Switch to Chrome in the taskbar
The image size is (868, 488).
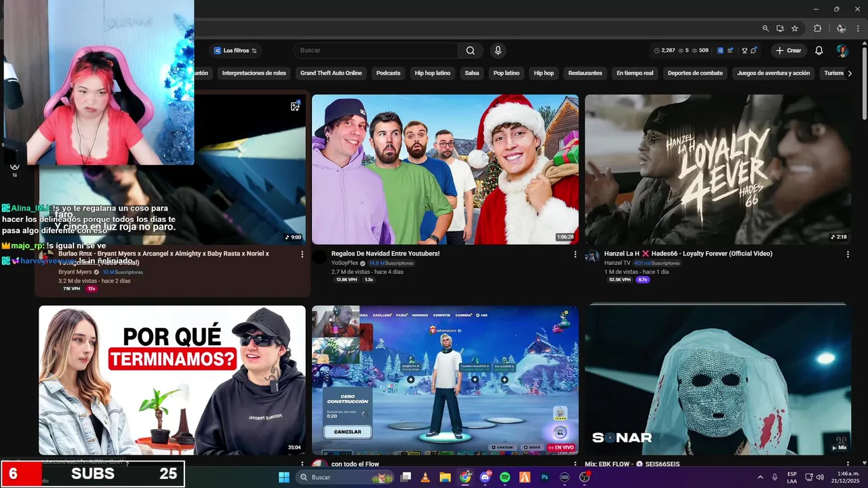[465, 477]
